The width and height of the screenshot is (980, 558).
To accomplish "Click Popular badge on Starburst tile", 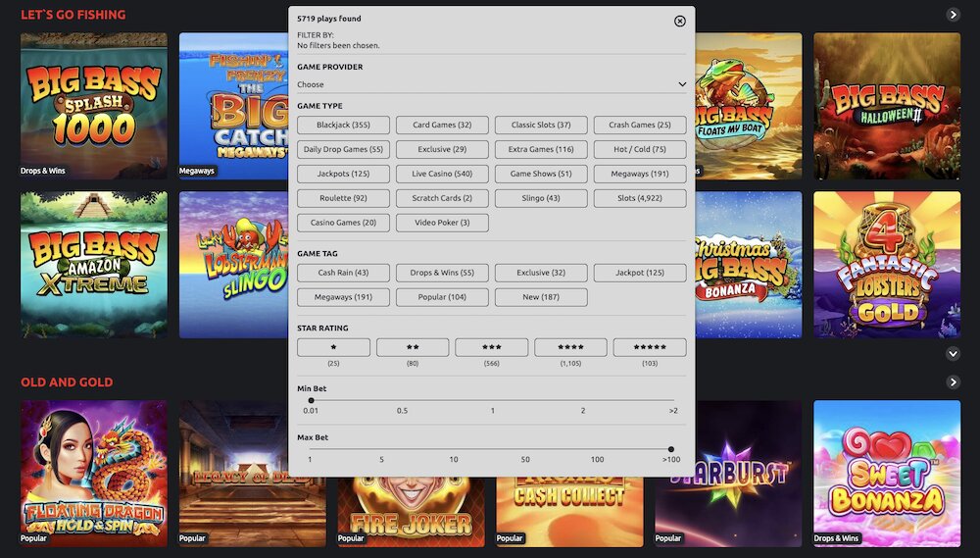I will [668, 538].
